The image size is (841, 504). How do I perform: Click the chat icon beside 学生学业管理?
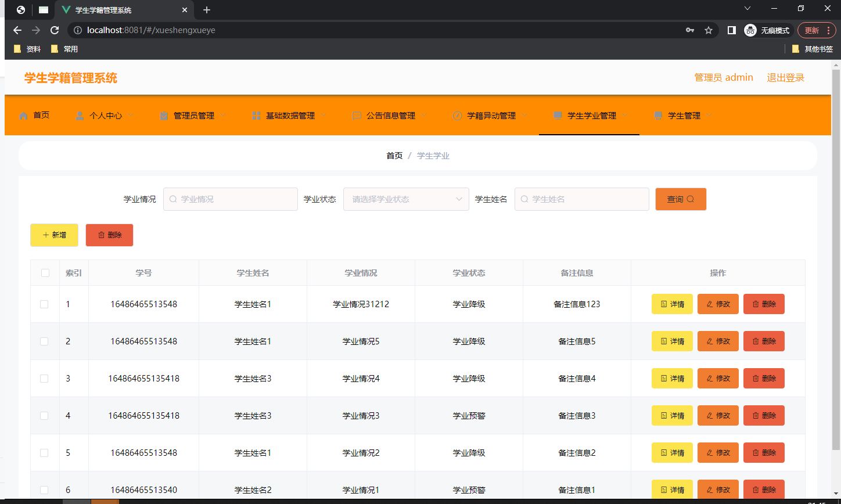coord(558,116)
